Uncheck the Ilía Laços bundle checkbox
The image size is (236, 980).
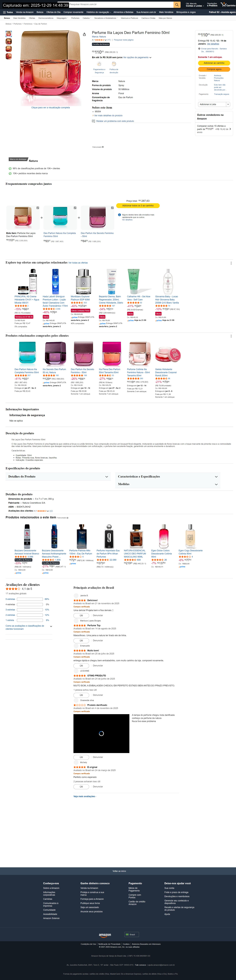[x=38, y=208]
